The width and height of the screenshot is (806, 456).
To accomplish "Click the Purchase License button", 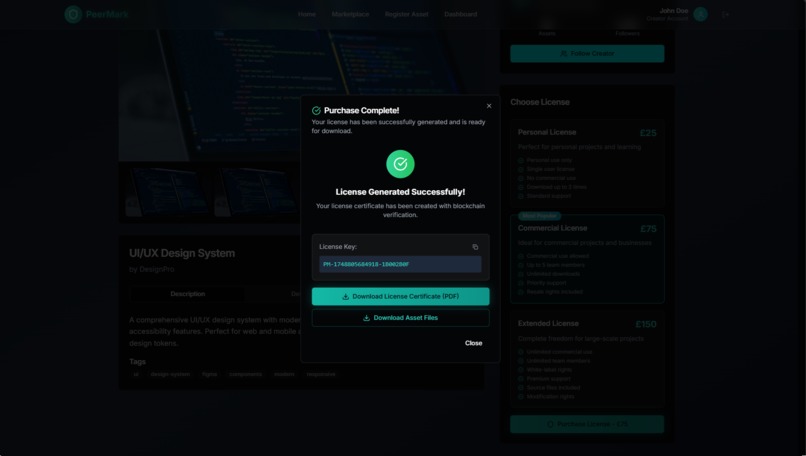I will [587, 424].
